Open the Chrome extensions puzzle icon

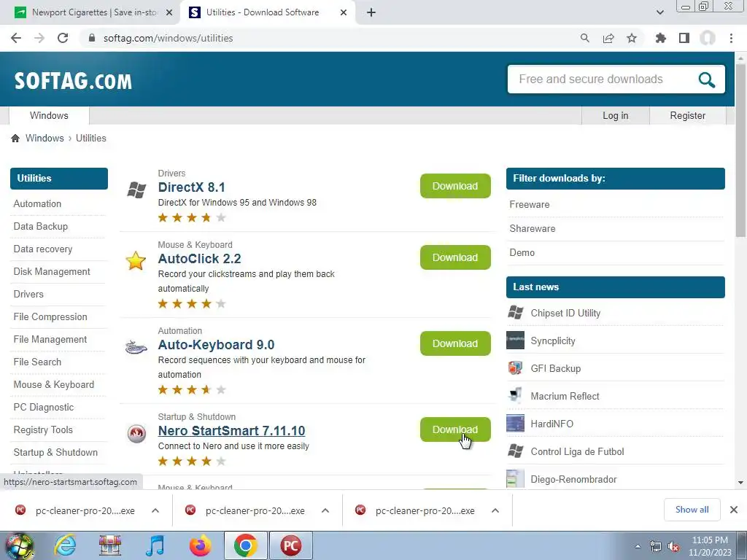pyautogui.click(x=661, y=38)
